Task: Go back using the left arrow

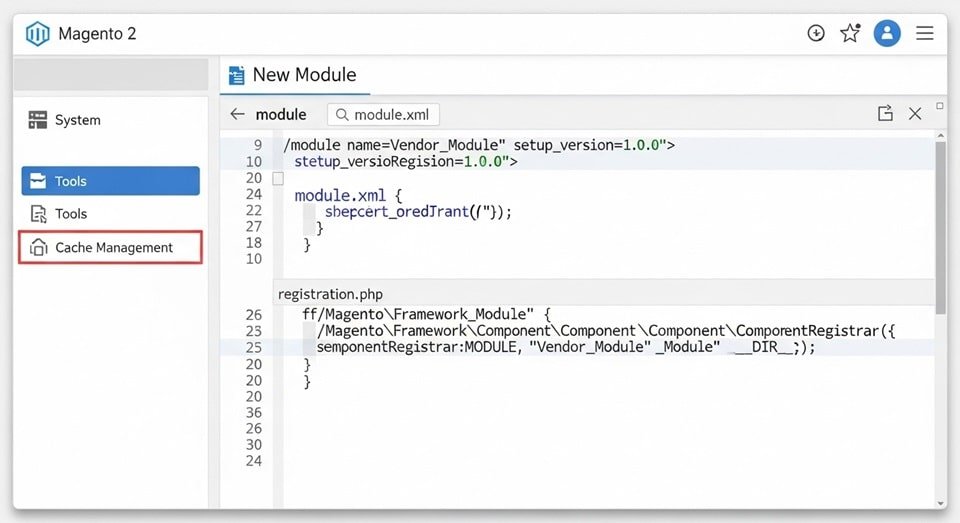Action: pos(237,114)
